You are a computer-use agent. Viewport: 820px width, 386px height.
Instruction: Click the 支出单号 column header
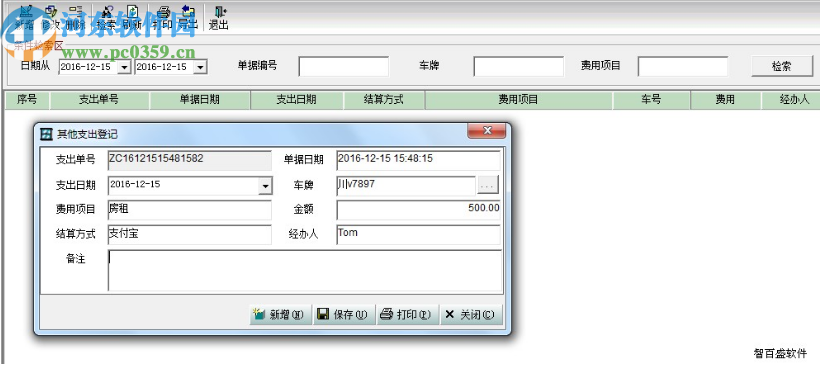(99, 100)
